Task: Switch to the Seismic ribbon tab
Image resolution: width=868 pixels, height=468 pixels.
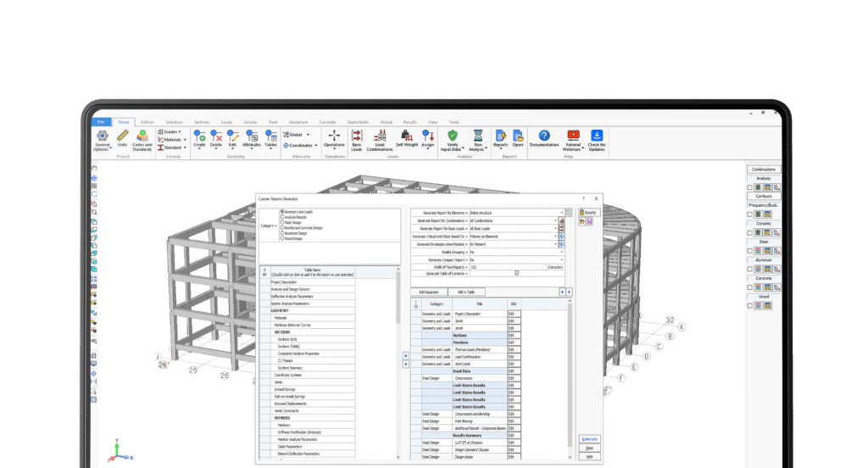Action: pyautogui.click(x=250, y=122)
